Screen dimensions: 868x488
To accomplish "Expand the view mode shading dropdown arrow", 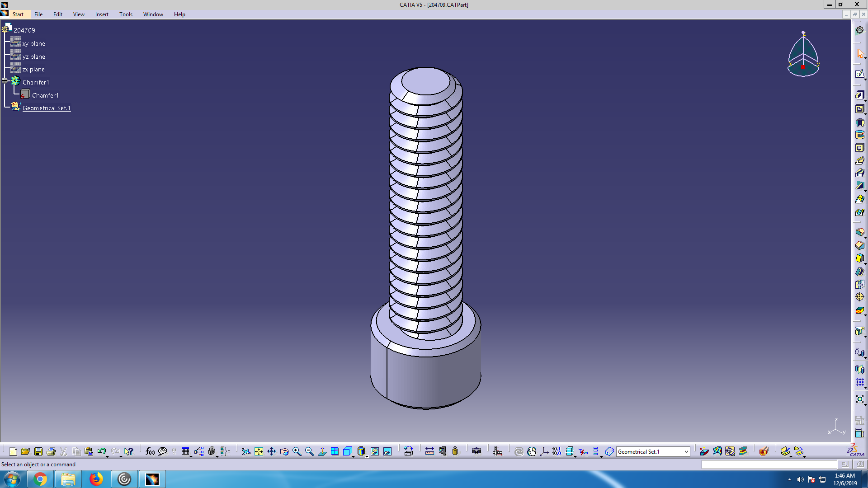I will (x=367, y=456).
